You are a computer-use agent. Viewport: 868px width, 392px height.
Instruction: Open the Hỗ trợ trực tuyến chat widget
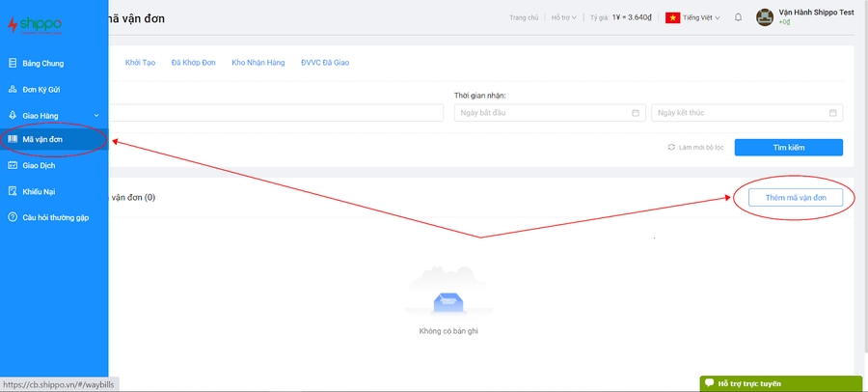(x=781, y=383)
